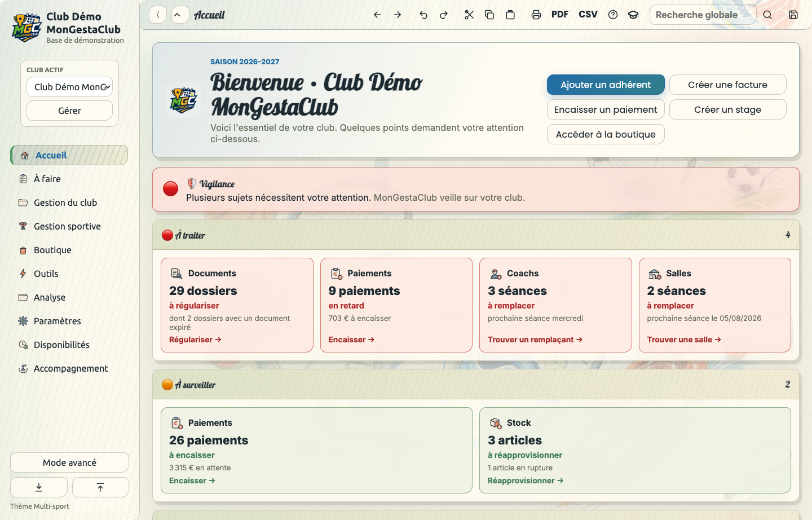Click the paste clipboard icon
The height and width of the screenshot is (520, 812).
pos(510,15)
